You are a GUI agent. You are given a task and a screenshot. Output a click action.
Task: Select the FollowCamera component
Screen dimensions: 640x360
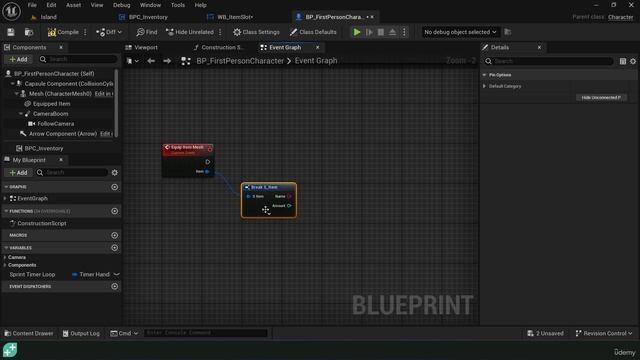tap(56, 124)
